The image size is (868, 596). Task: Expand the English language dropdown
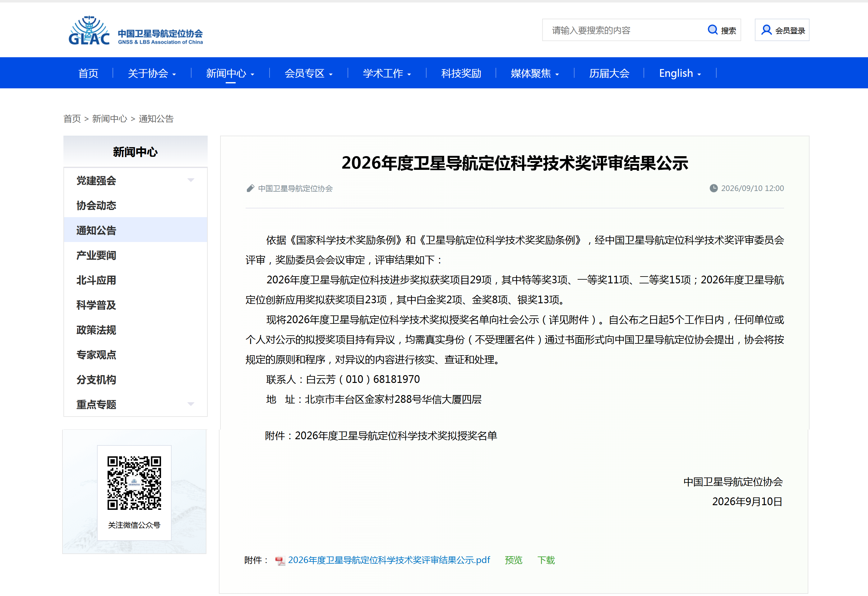point(680,73)
